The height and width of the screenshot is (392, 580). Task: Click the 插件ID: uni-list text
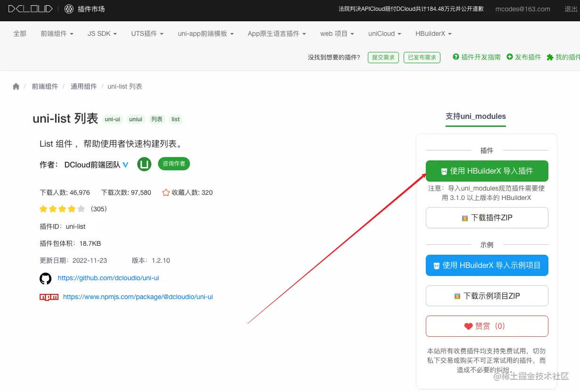tap(63, 226)
